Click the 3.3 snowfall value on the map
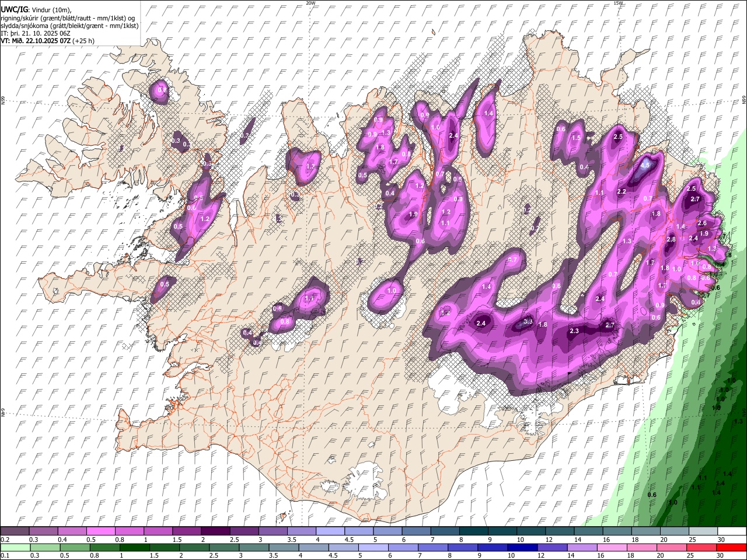Screen dimensions: 747x560 tap(528, 321)
